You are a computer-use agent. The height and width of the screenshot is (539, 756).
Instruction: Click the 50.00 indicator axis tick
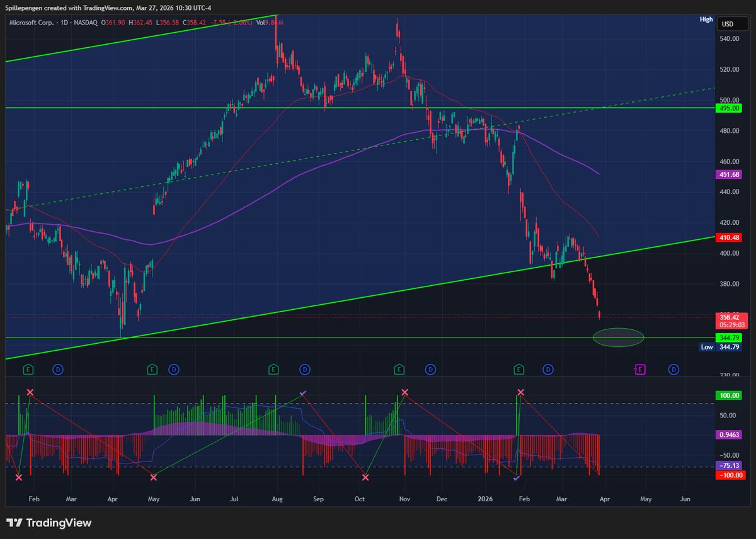[x=728, y=416]
